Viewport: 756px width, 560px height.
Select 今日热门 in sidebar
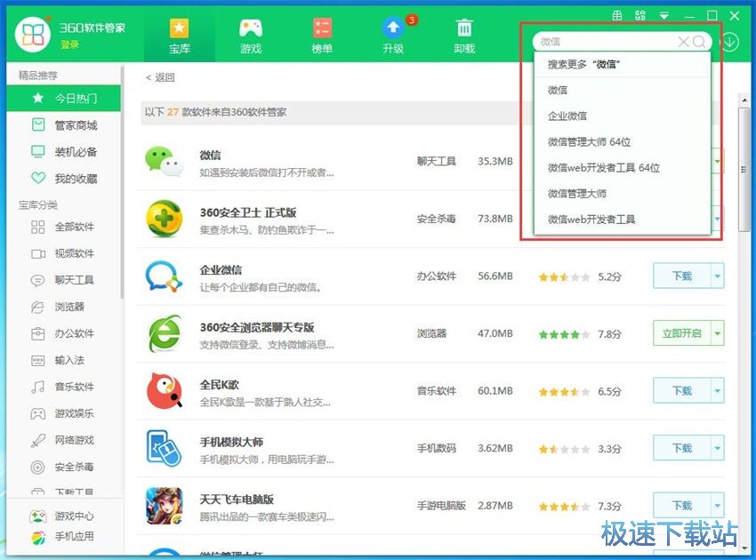coord(64,99)
